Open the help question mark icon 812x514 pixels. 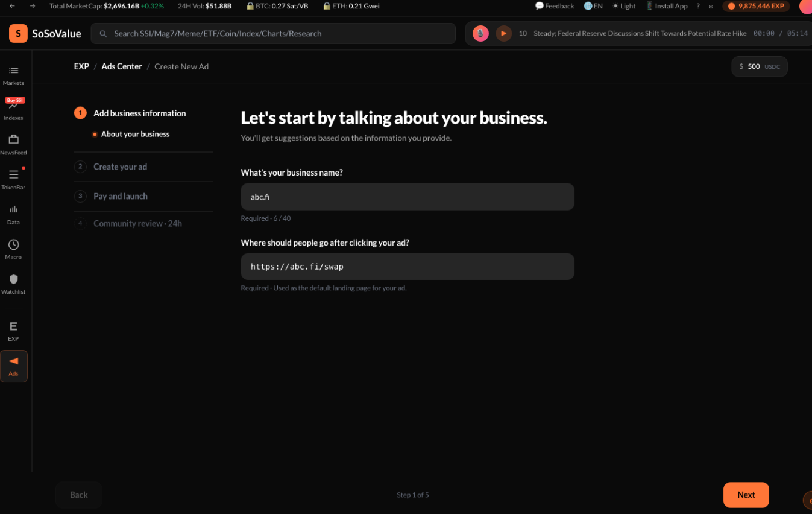point(698,6)
